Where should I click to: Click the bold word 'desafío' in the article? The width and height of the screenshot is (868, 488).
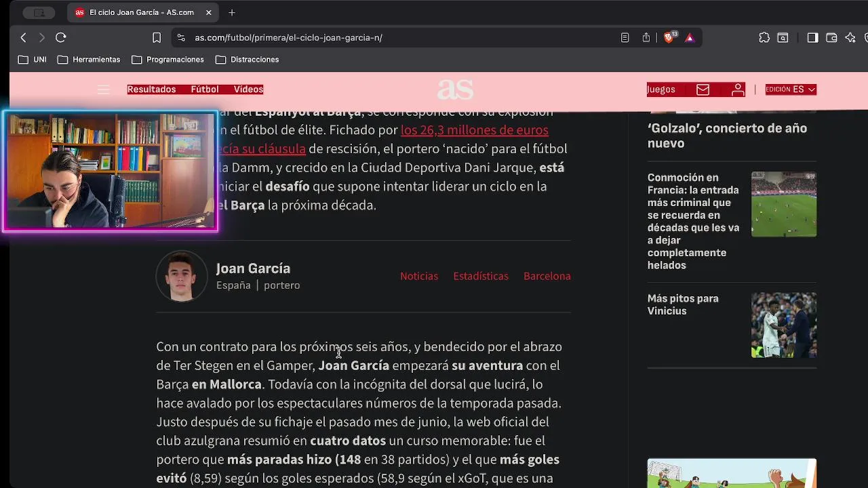click(x=288, y=186)
